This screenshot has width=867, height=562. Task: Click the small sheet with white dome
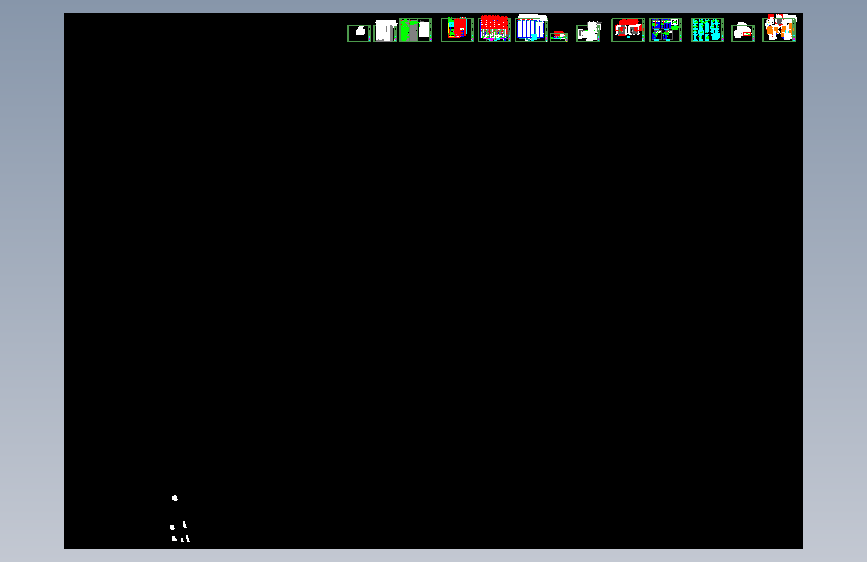coord(743,33)
